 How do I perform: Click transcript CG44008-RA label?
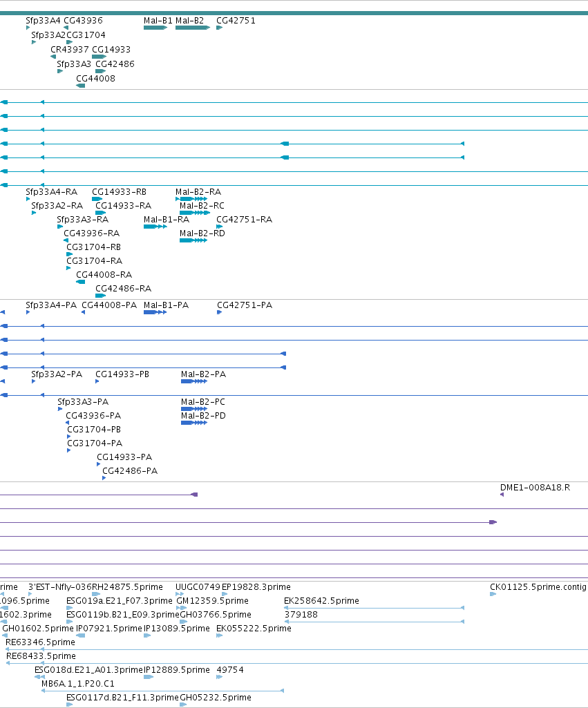104,275
